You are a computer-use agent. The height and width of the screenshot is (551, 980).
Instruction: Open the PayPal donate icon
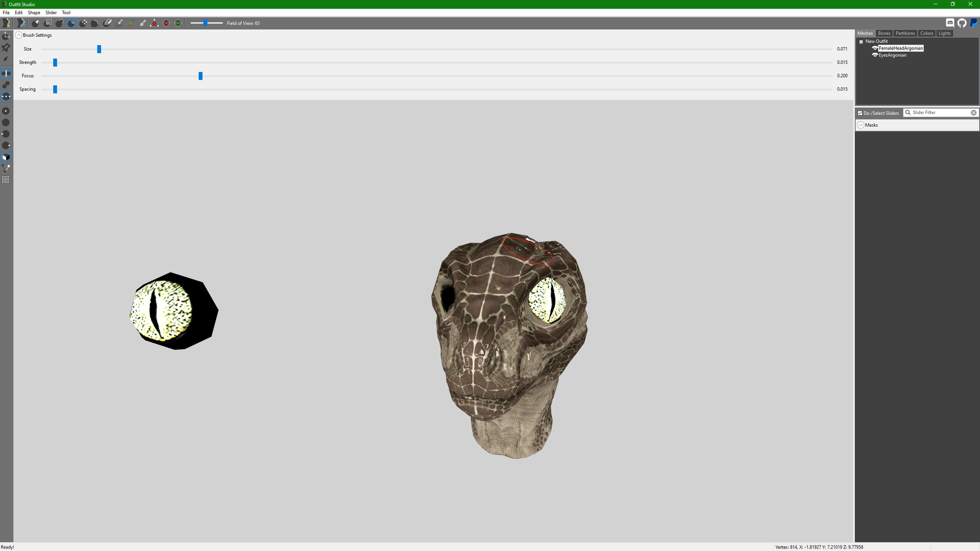coord(974,23)
